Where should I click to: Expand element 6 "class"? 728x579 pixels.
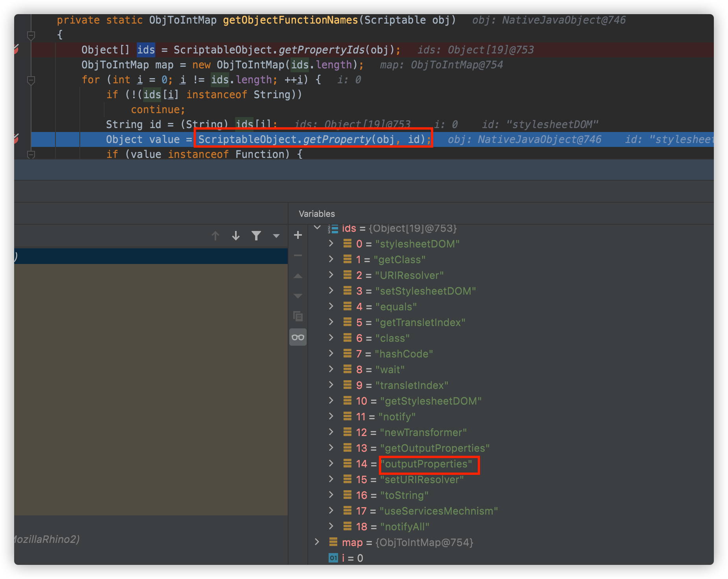tap(331, 338)
